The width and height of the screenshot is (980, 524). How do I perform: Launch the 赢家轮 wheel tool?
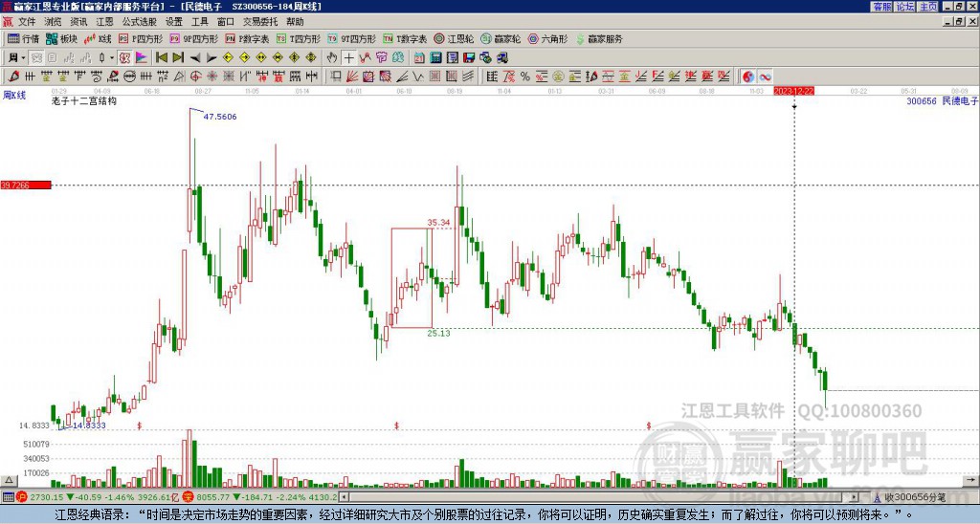(501, 38)
